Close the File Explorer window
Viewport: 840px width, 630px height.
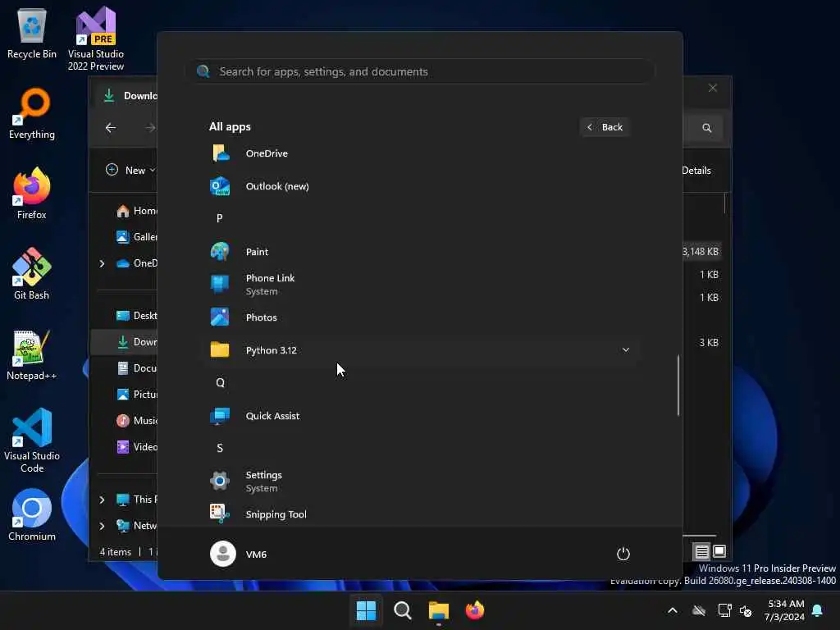(x=713, y=88)
